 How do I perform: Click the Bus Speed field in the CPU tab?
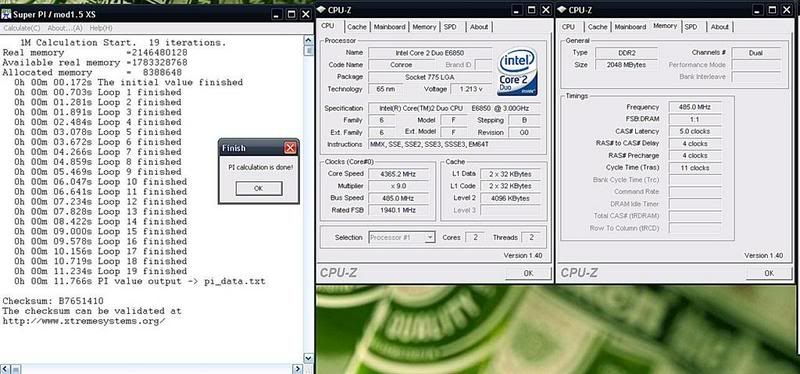click(x=398, y=198)
